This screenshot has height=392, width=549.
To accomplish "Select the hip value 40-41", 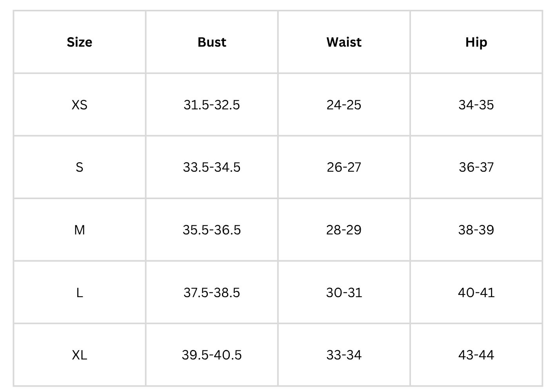I will coord(476,292).
